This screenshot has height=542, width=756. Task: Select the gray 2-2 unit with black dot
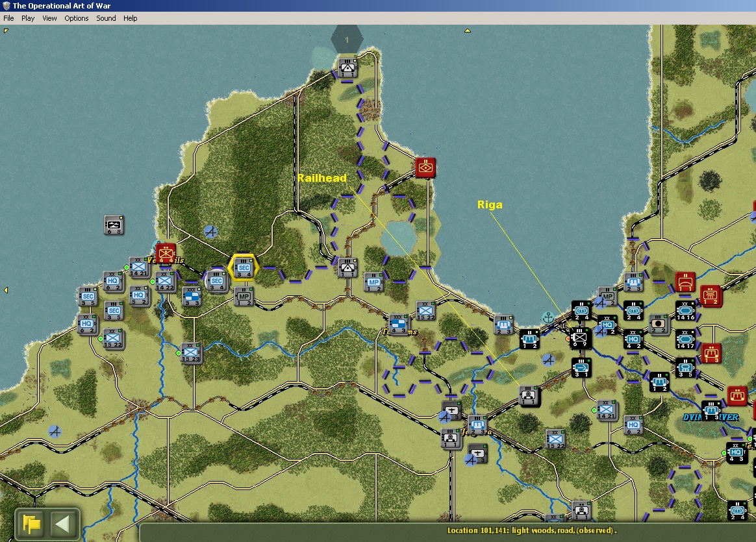coord(659,324)
